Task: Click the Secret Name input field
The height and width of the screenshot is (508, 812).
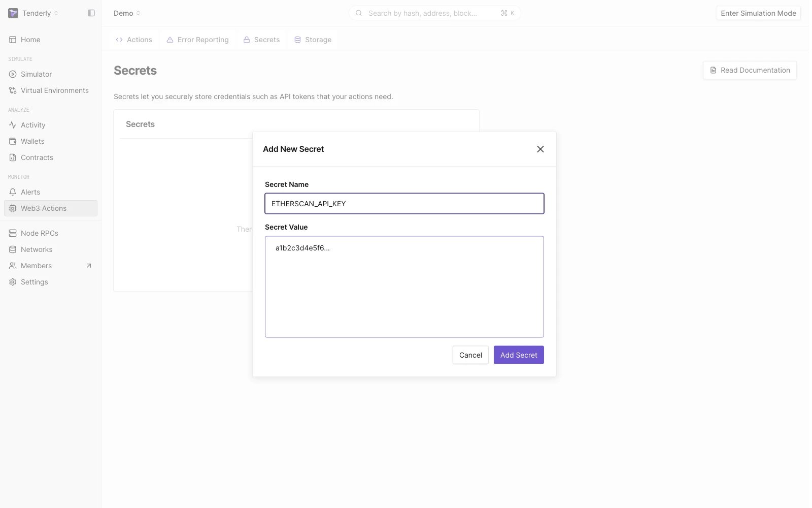Action: tap(404, 204)
